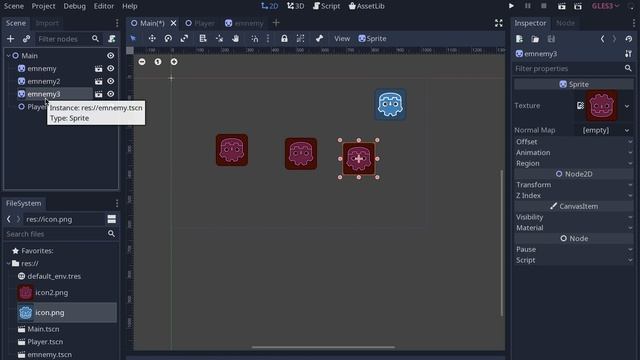This screenshot has width=640, height=360.
Task: Expand the Animation section
Action: (x=573, y=152)
